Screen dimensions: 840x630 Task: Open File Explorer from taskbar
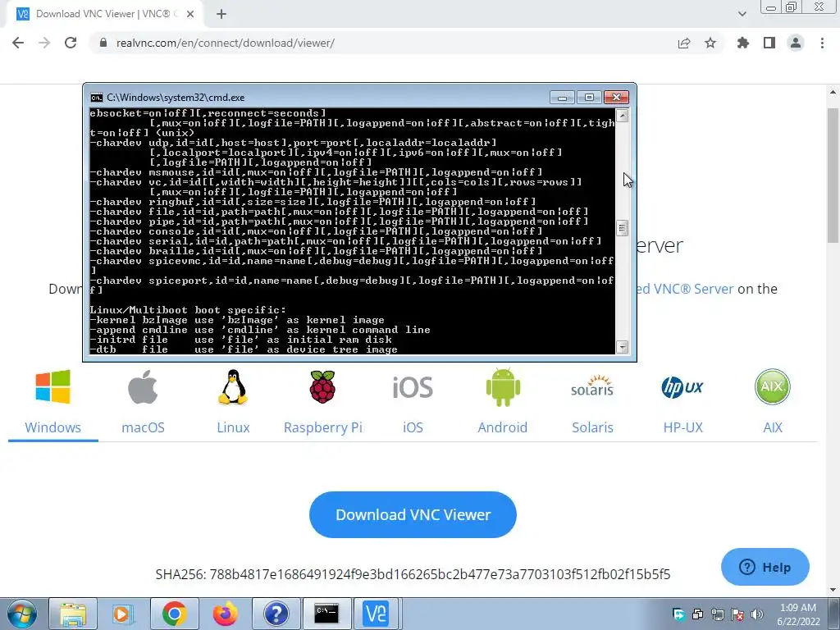[x=73, y=614]
